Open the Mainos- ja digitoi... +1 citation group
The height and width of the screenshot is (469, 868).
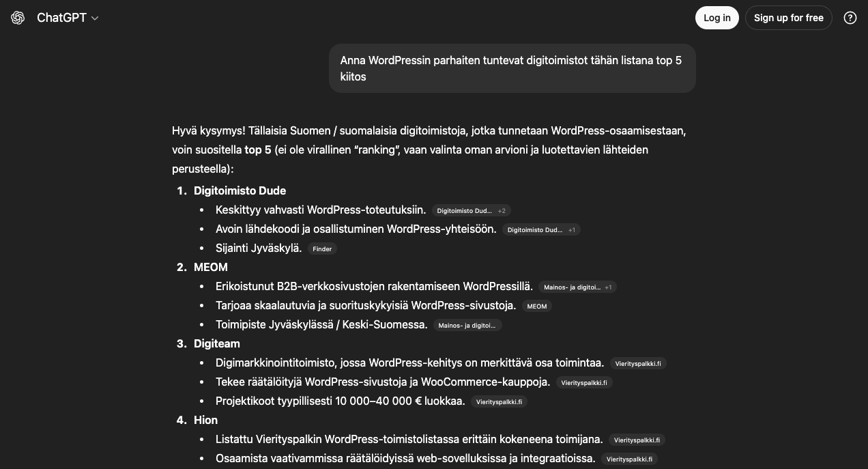click(x=578, y=287)
